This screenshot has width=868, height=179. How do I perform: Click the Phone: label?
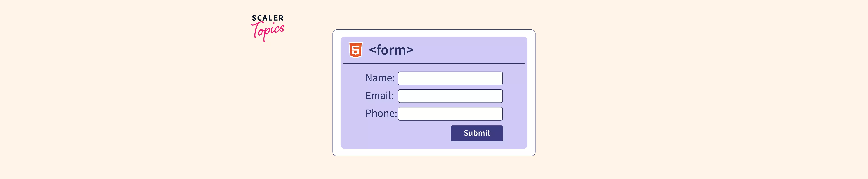pos(381,113)
